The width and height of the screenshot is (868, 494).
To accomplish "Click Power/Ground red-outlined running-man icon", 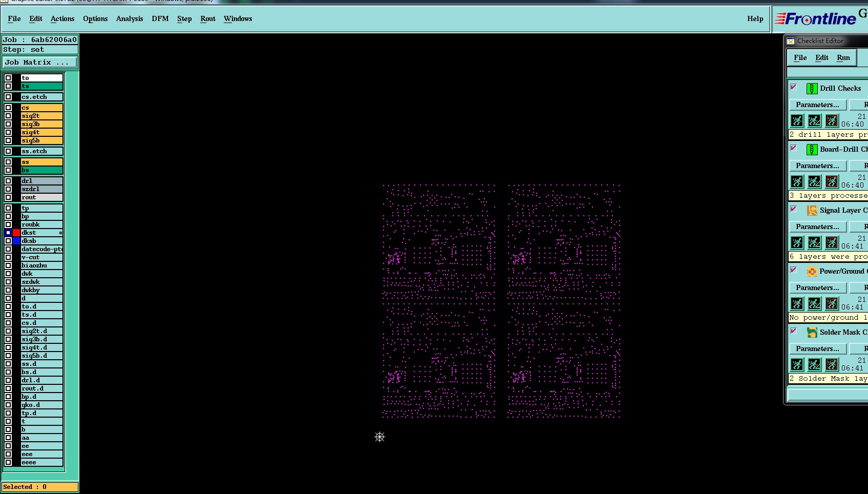I will coord(832,303).
